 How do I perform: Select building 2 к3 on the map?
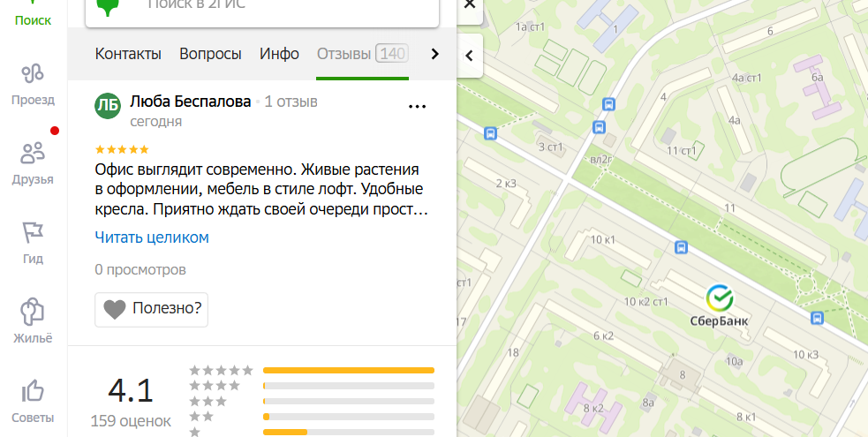506,183
